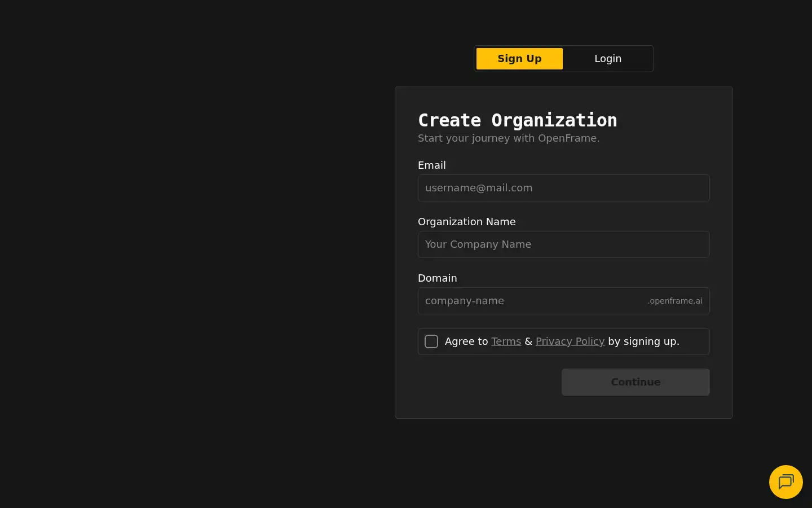Click the Email input field
Viewport: 812px width, 508px height.
click(563, 188)
